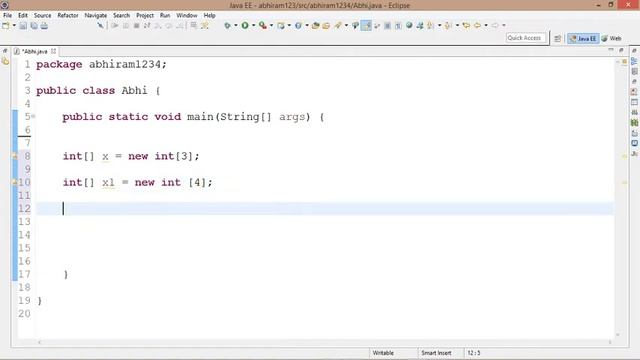
Task: Click the Back navigation arrow icon
Action: [x=477, y=25]
